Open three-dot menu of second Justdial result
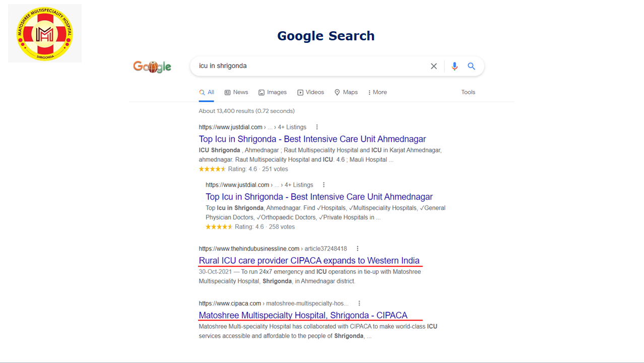This screenshot has height=363, width=644. [x=324, y=185]
